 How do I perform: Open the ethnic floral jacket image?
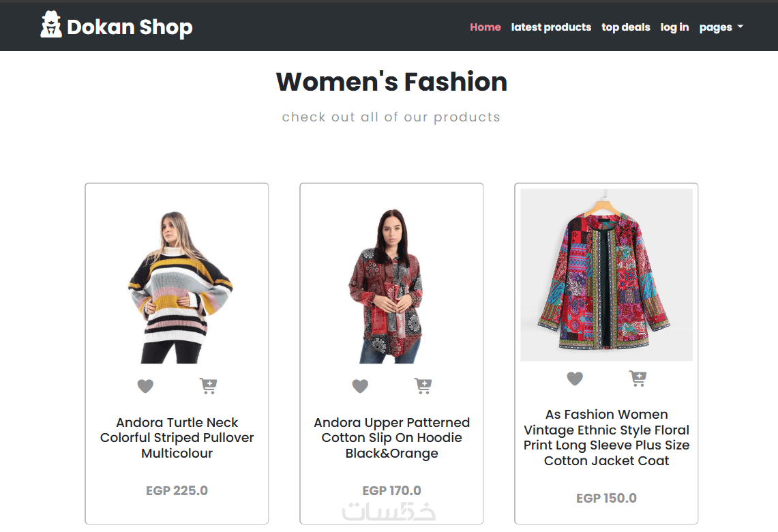[x=606, y=275]
